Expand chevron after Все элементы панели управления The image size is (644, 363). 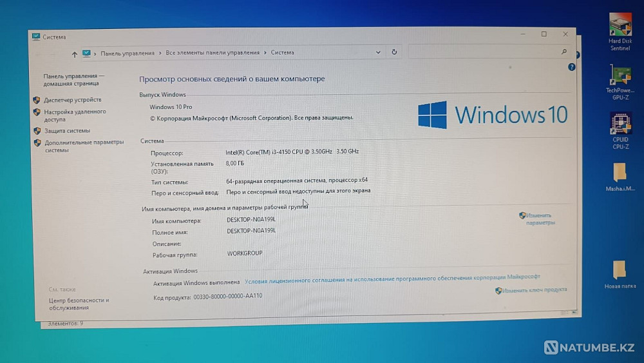pyautogui.click(x=265, y=53)
